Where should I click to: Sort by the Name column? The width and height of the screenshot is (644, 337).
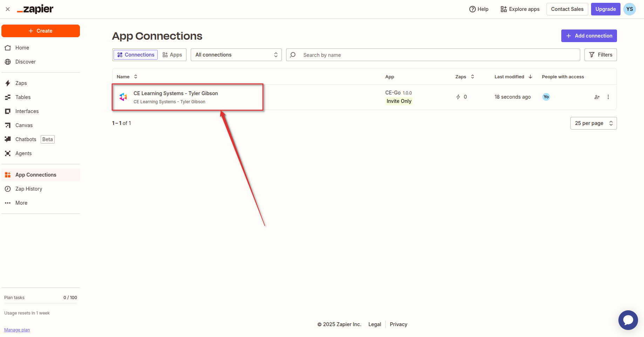(127, 77)
